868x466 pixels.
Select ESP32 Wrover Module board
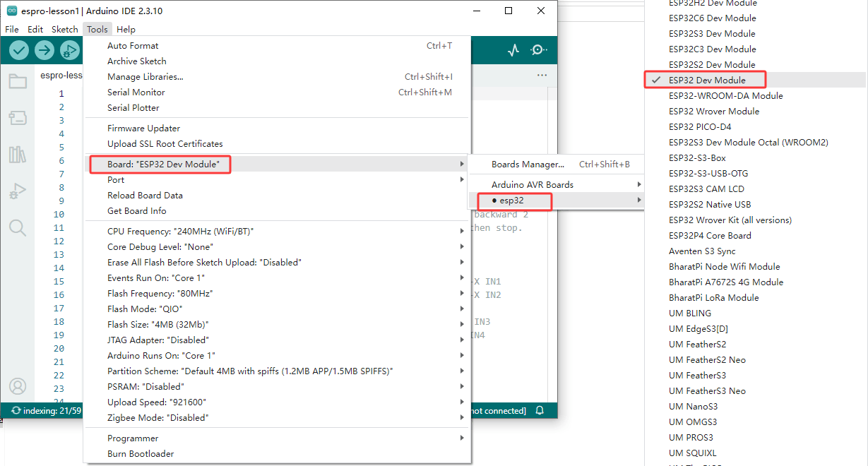pos(756,112)
